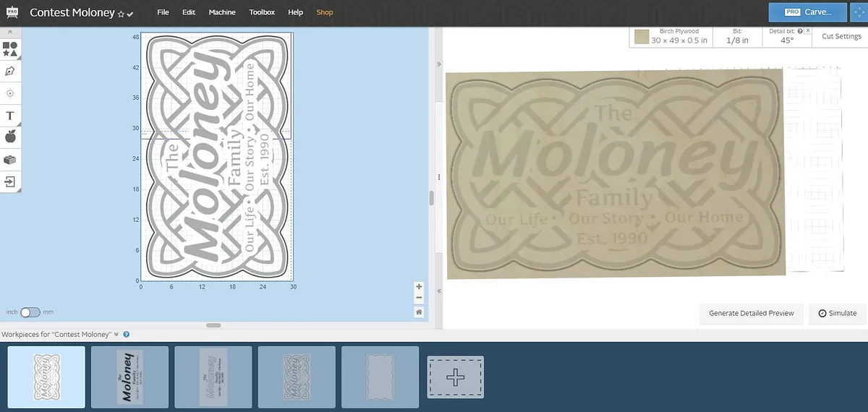The width and height of the screenshot is (868, 412).
Task: Open the Detail bit 45° selector
Action: pos(786,37)
